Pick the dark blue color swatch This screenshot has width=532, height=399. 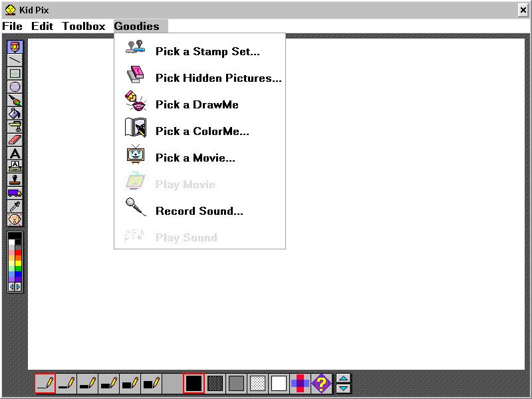click(19, 274)
